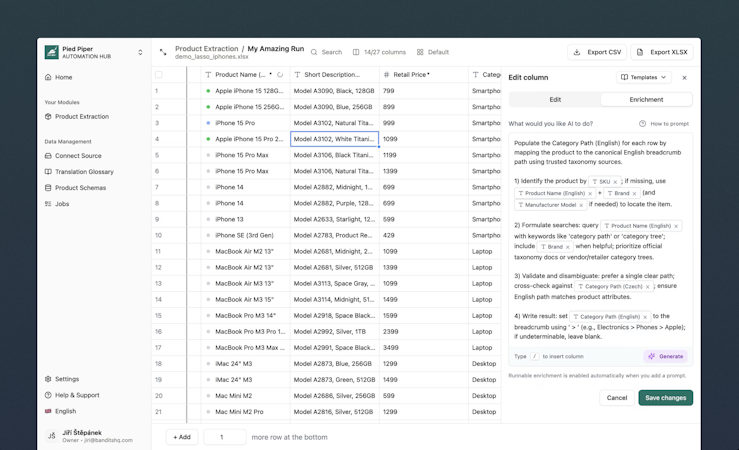
Task: Click the blue status dot on iPhone 15 Pro row
Action: coord(208,123)
